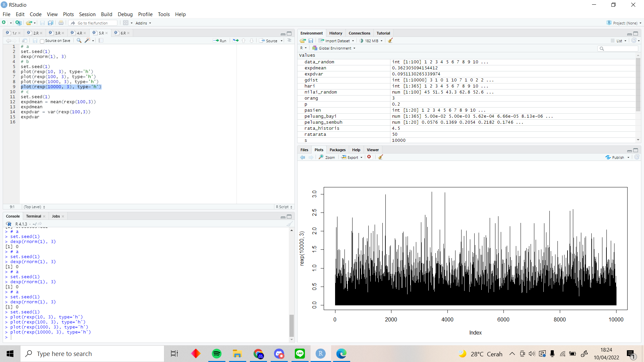644x362 pixels.
Task: Switch to the History tab
Action: pos(336,33)
